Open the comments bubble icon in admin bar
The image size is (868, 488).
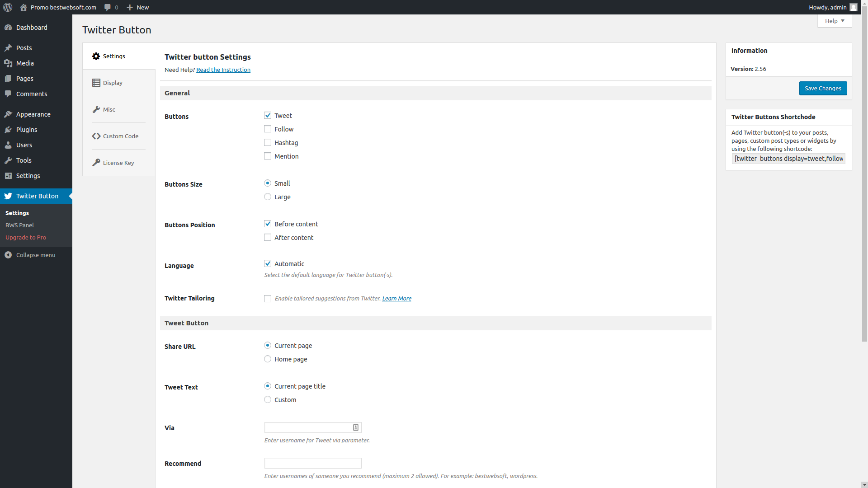click(108, 7)
